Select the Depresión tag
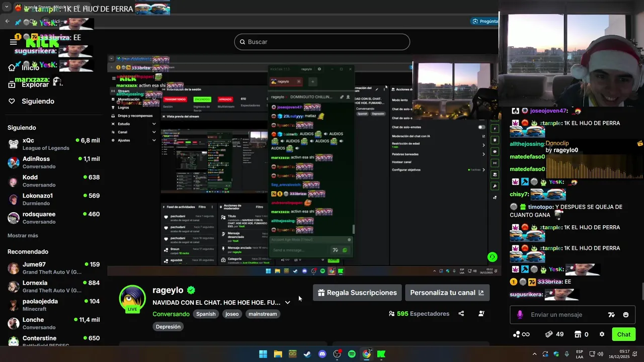Viewport: 644px width, 362px height. point(168,326)
